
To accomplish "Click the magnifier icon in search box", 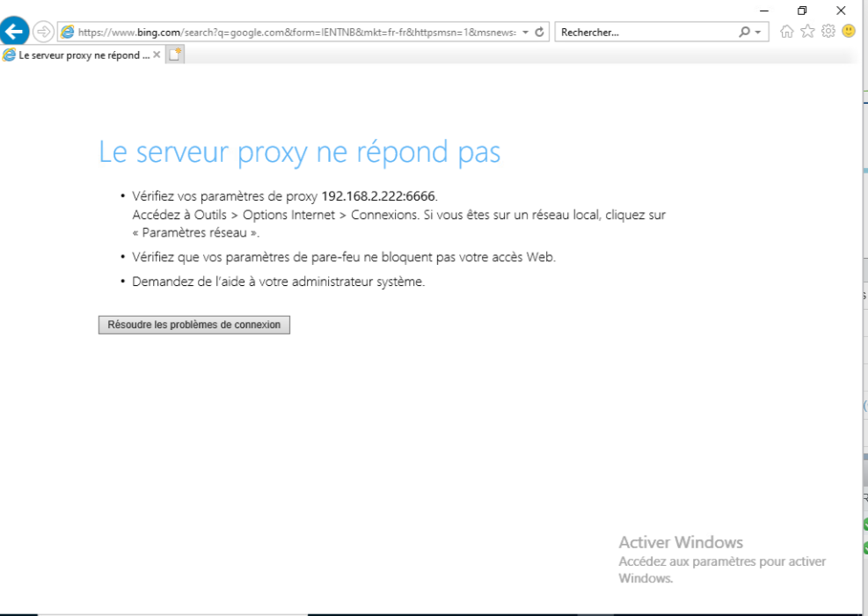I will [x=745, y=33].
